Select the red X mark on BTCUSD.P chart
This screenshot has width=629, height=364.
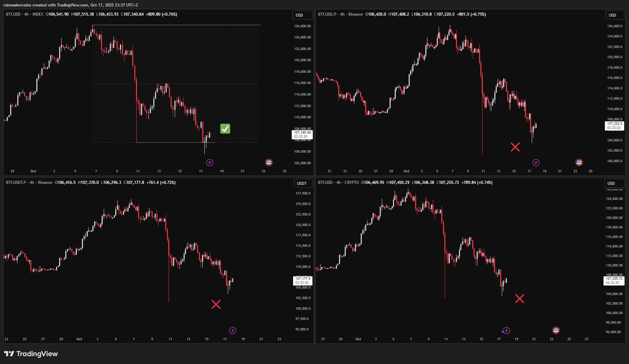515,147
